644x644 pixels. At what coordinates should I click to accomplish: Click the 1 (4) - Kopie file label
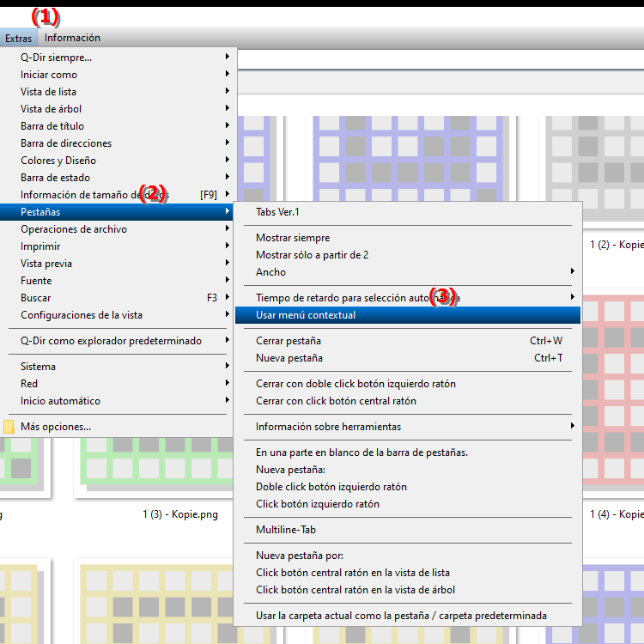pyautogui.click(x=617, y=514)
